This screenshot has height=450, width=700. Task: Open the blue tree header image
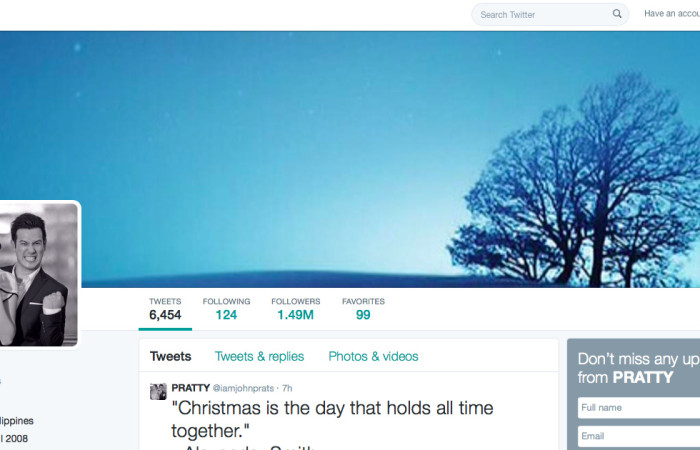pyautogui.click(x=350, y=159)
